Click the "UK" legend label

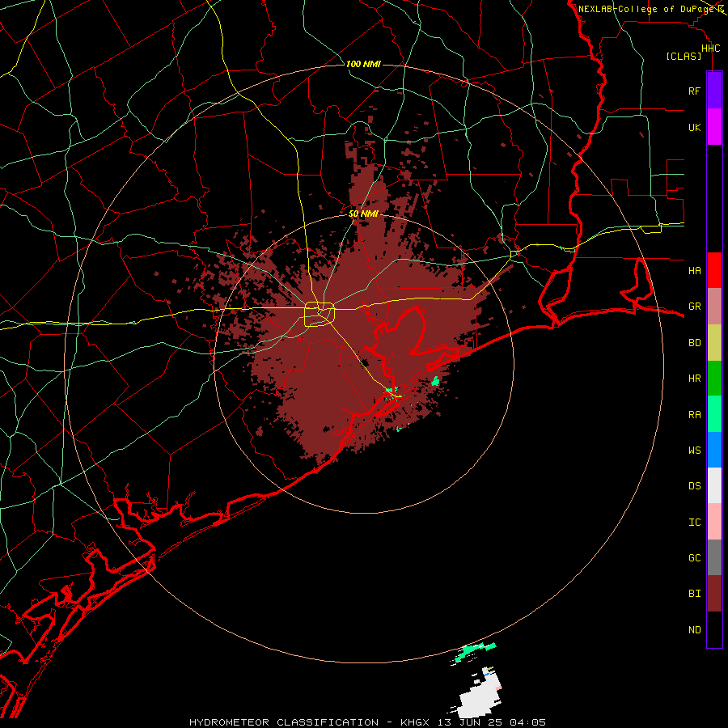(694, 127)
